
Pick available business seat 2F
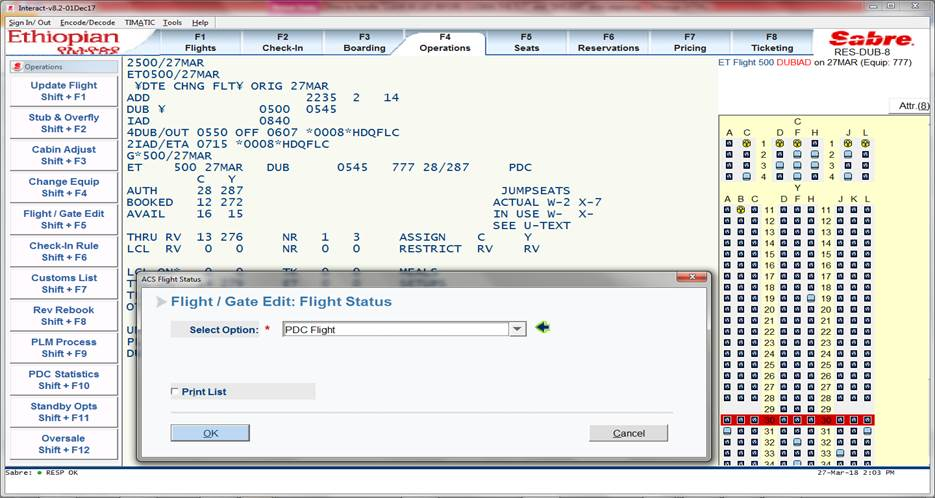click(797, 154)
